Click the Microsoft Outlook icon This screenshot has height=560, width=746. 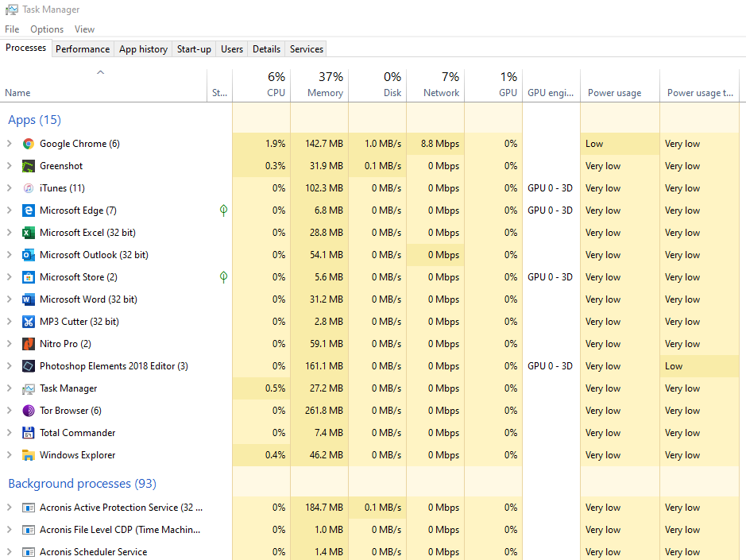pyautogui.click(x=29, y=255)
